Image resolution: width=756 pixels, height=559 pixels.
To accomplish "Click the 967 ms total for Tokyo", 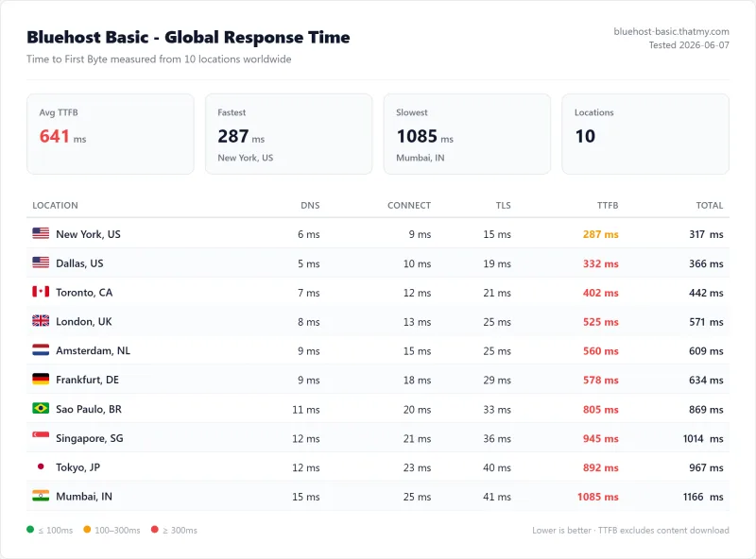I will (x=706, y=467).
